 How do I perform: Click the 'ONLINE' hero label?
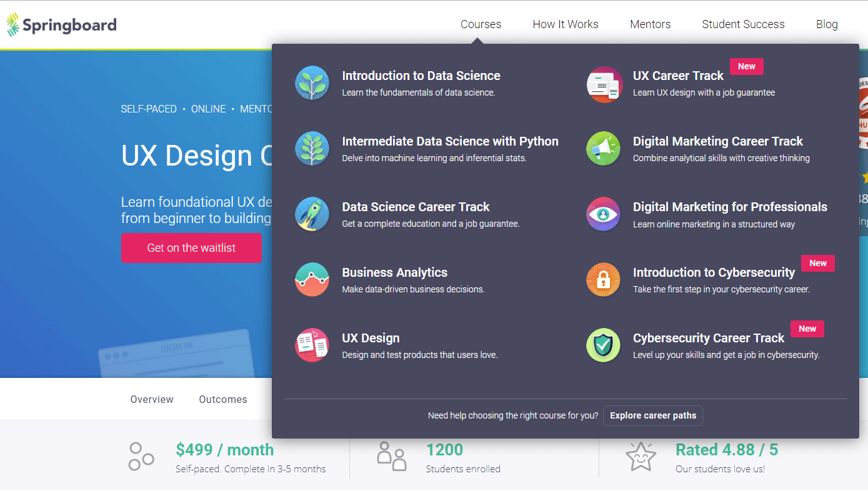point(208,109)
